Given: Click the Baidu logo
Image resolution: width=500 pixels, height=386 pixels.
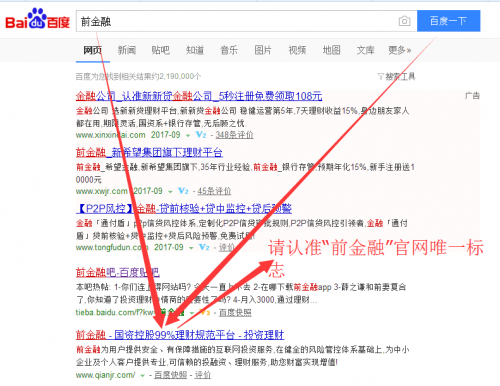Looking at the screenshot, I should (37, 19).
